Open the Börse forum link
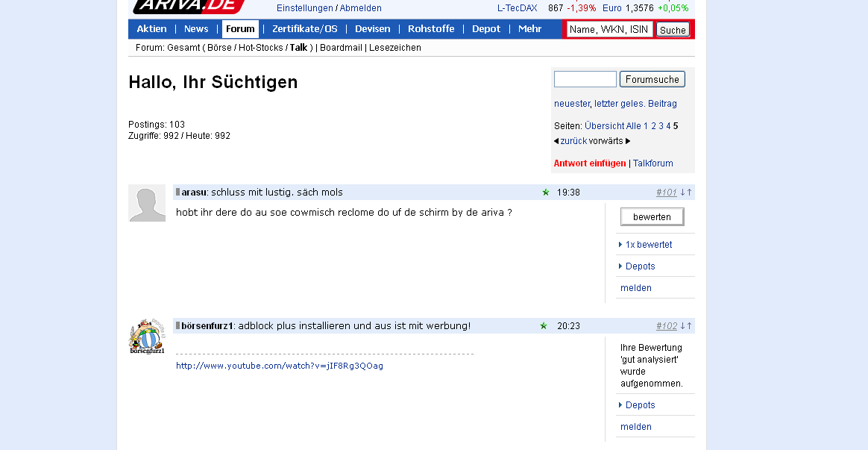This screenshot has width=868, height=450. (x=220, y=48)
